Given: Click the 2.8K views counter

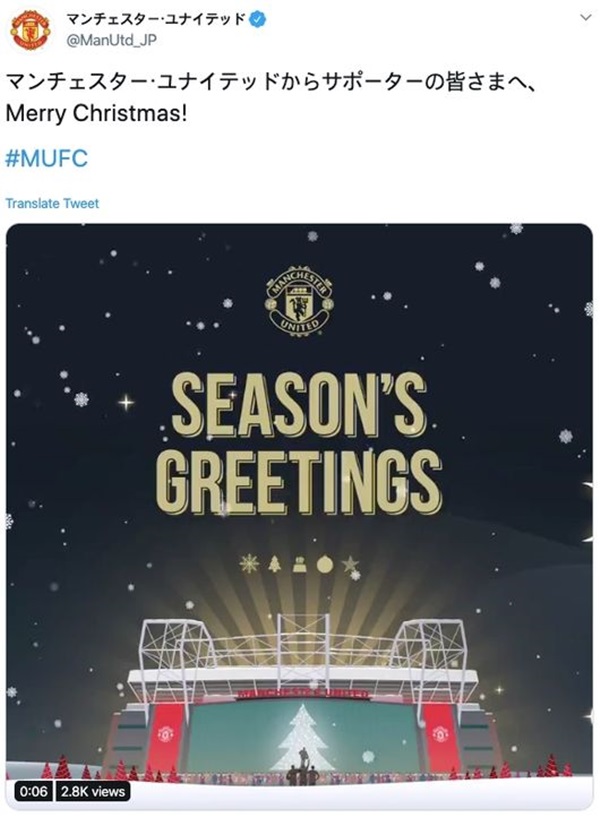Looking at the screenshot, I should pyautogui.click(x=93, y=791).
